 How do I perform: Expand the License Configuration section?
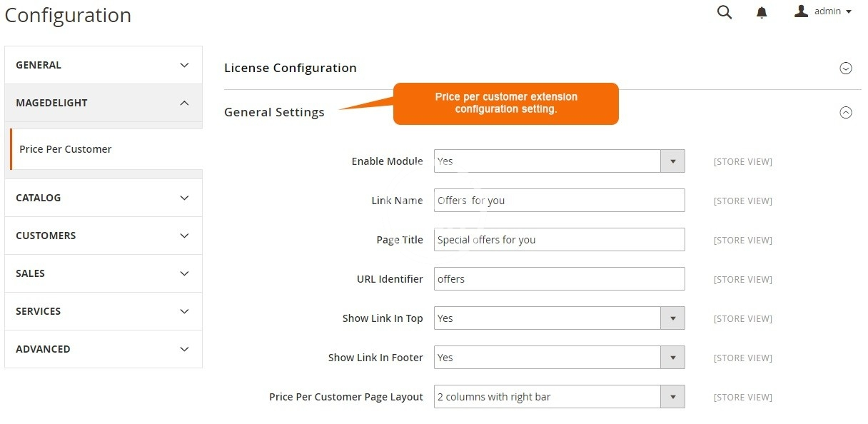[846, 69]
